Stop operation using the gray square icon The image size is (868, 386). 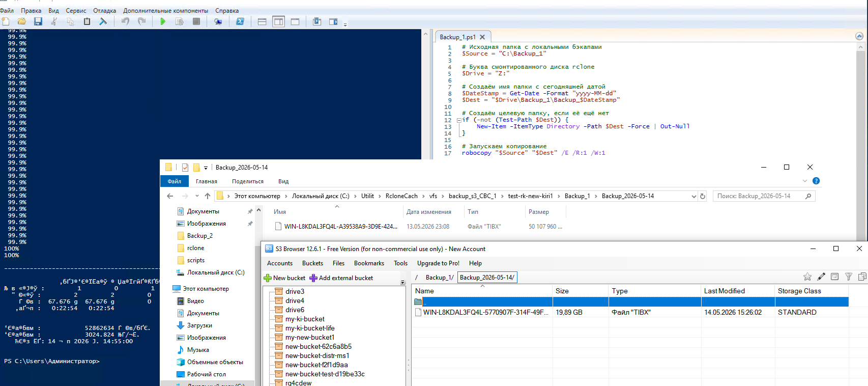[196, 21]
